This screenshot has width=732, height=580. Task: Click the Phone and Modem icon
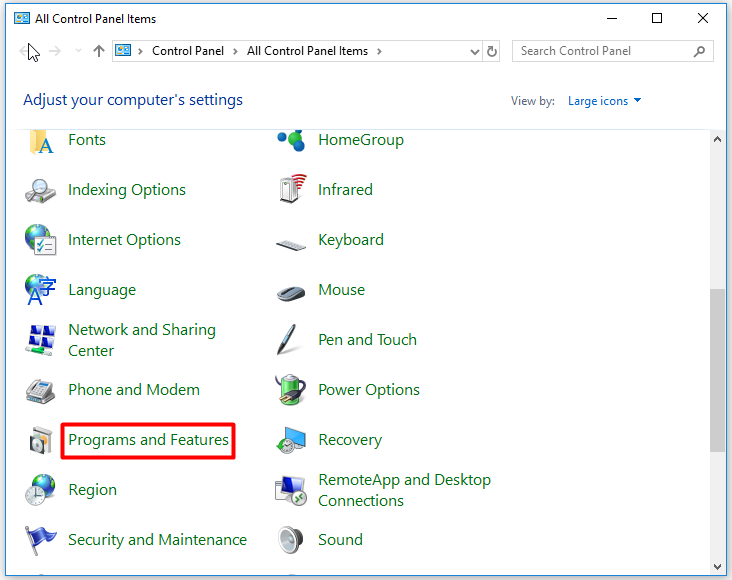pyautogui.click(x=40, y=391)
